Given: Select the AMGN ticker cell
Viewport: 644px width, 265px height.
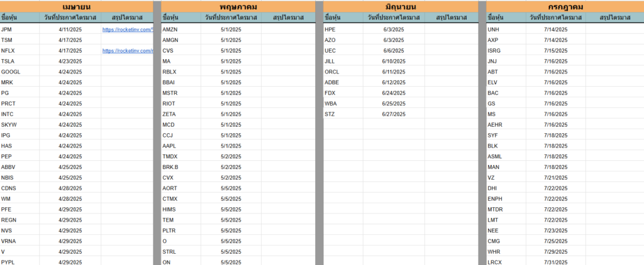Looking at the screenshot, I should [181, 40].
